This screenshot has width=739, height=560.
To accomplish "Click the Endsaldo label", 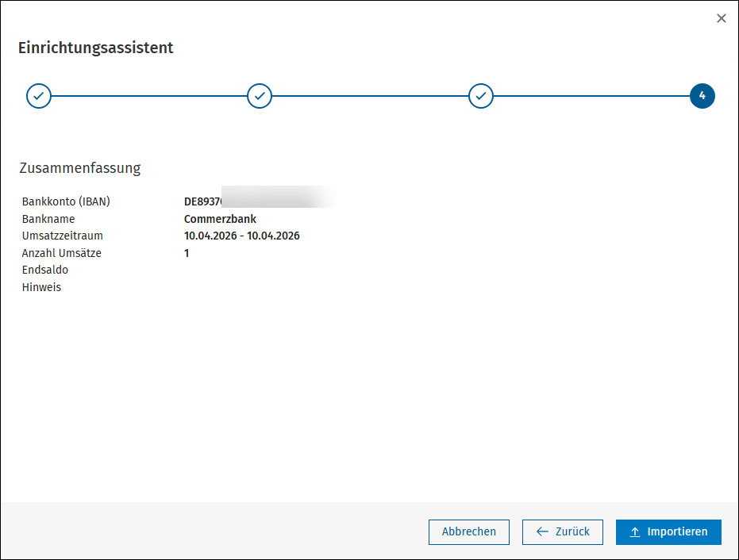I will click(x=45, y=270).
